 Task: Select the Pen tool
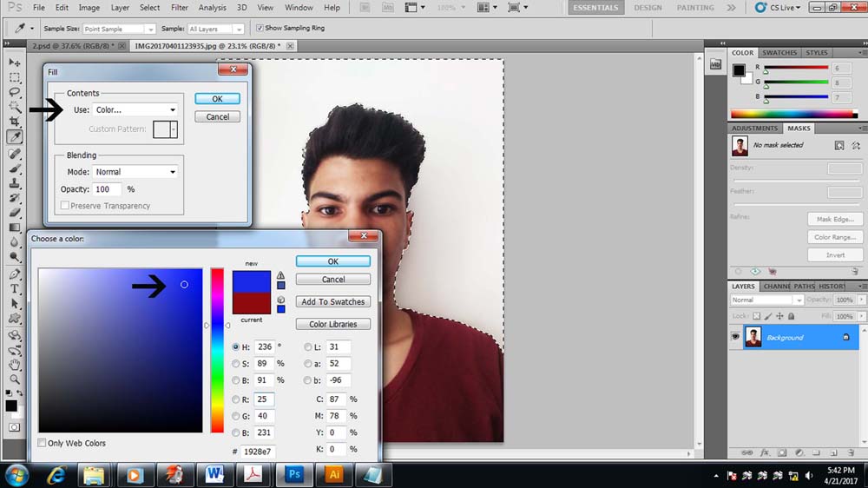pyautogui.click(x=15, y=274)
